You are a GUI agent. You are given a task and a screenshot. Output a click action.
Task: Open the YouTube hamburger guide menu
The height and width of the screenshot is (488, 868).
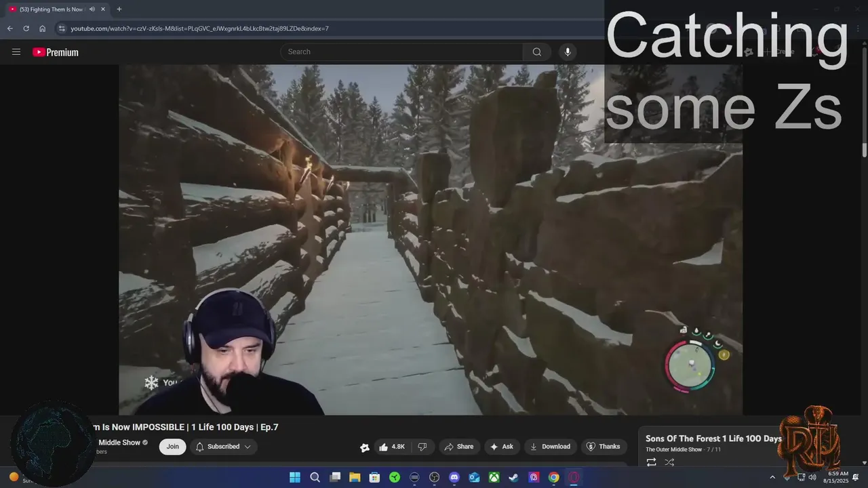coord(16,52)
